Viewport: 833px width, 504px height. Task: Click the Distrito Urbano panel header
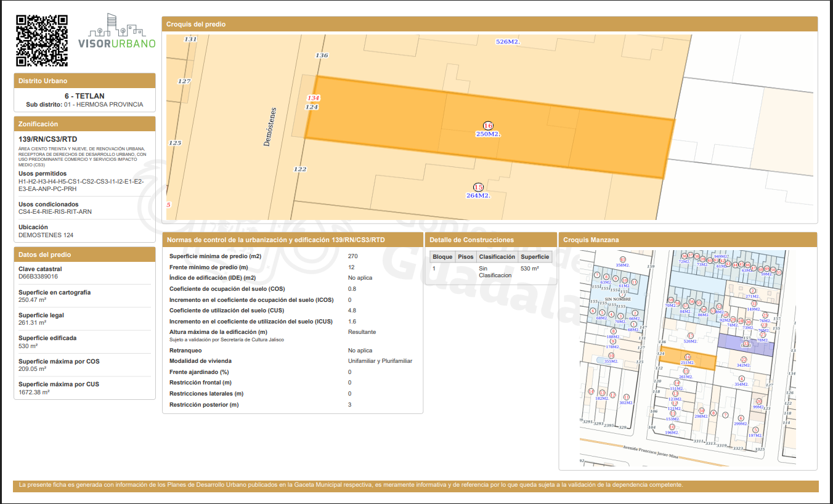(84, 81)
